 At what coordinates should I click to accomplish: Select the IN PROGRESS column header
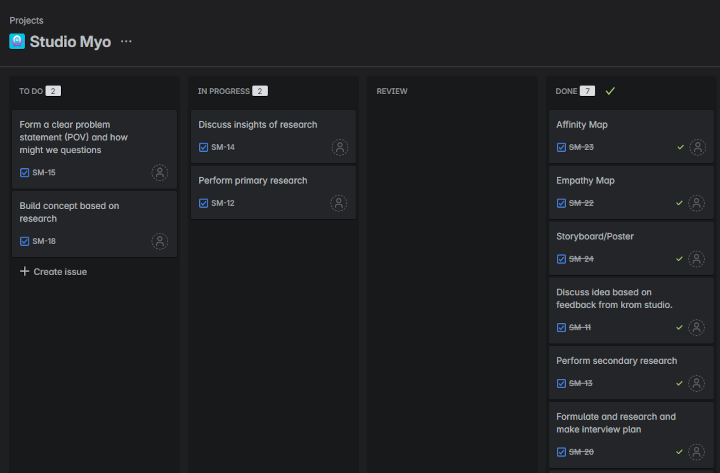[224, 91]
